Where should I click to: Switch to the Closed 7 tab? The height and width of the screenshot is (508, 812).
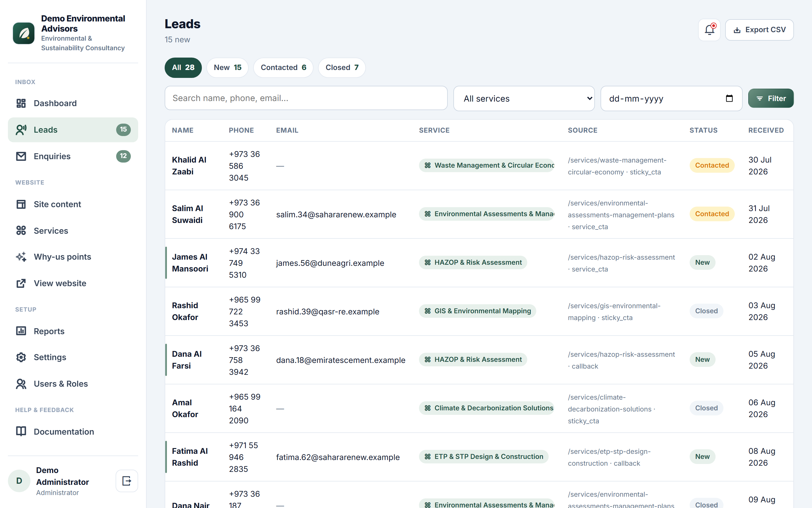pyautogui.click(x=342, y=67)
